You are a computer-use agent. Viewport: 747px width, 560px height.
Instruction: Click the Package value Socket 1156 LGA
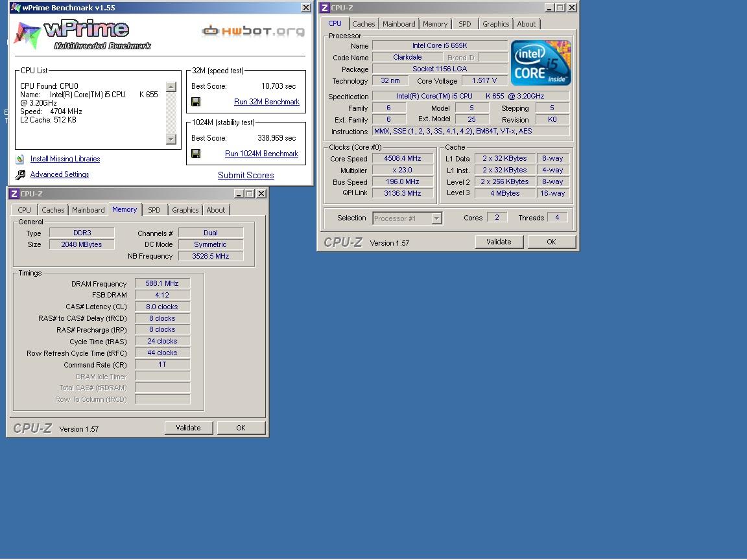pyautogui.click(x=439, y=69)
